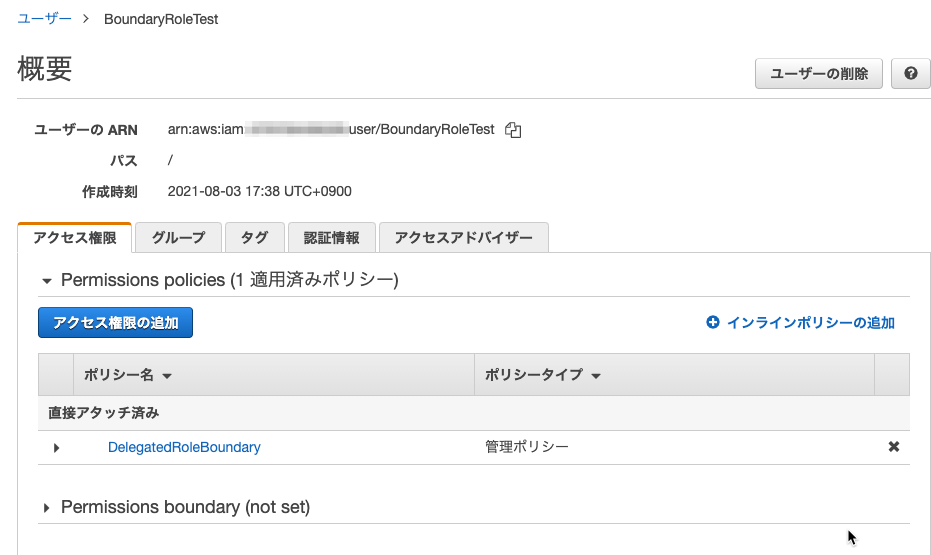Viewport: 931px width, 555px height.
Task: Open the 認証情報 tab
Action: click(331, 237)
